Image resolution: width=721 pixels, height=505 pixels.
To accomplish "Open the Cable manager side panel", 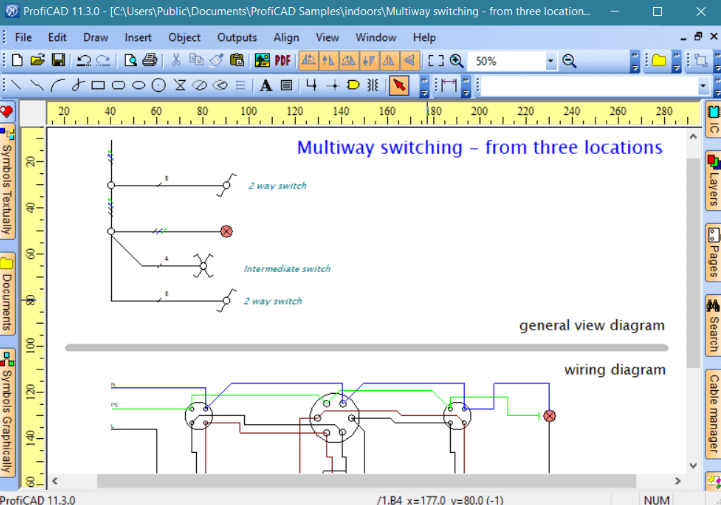I will pos(713,413).
